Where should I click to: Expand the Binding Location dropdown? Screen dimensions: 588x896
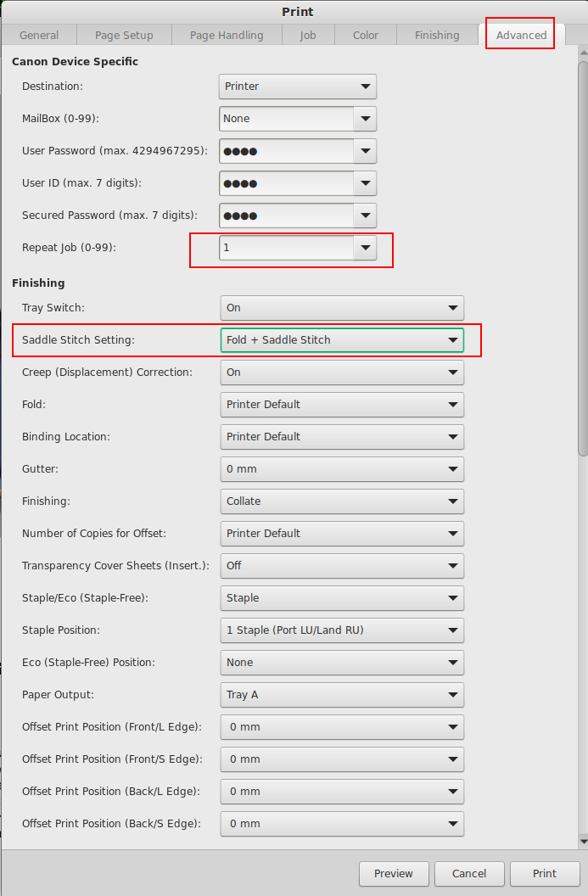[x=341, y=437]
